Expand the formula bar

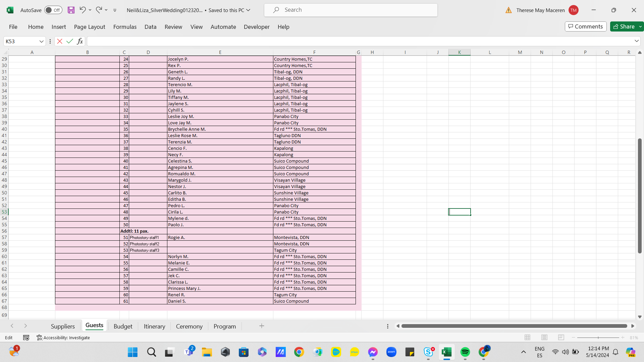click(x=636, y=41)
